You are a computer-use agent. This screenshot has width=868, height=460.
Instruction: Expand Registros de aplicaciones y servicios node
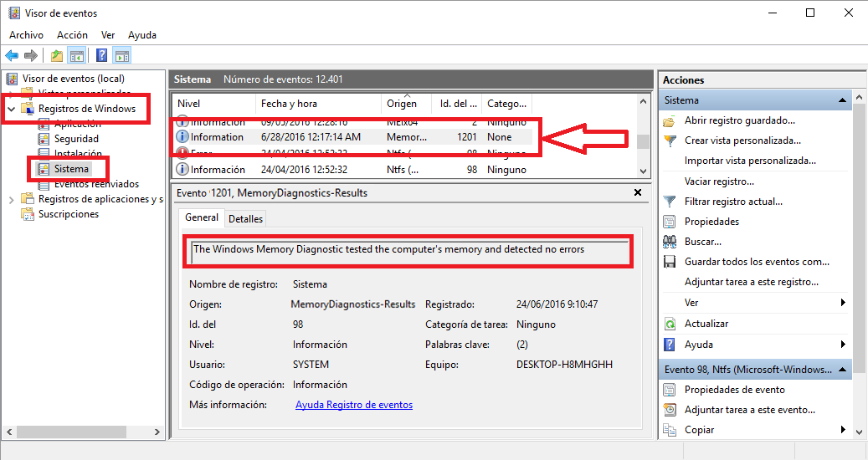(11, 200)
